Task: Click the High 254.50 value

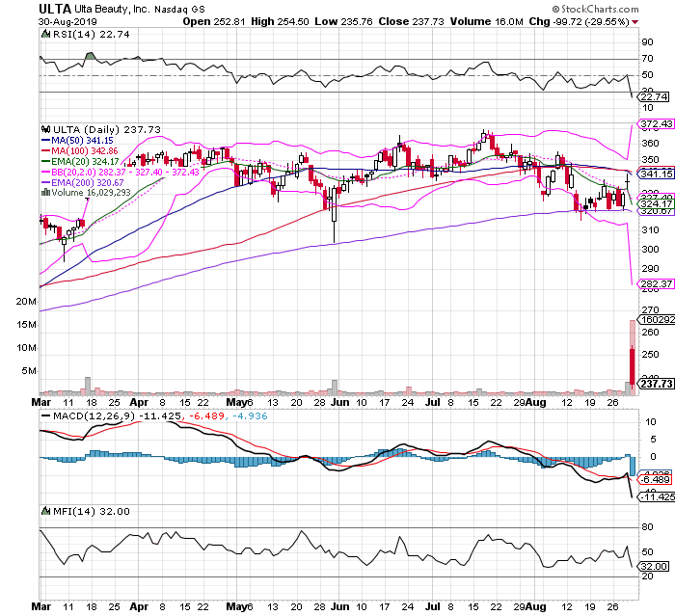Action: click(280, 21)
